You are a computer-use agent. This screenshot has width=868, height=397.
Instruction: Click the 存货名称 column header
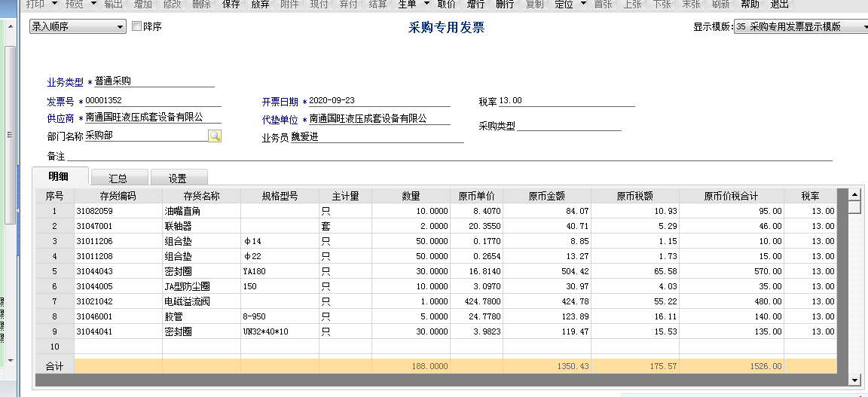(201, 196)
